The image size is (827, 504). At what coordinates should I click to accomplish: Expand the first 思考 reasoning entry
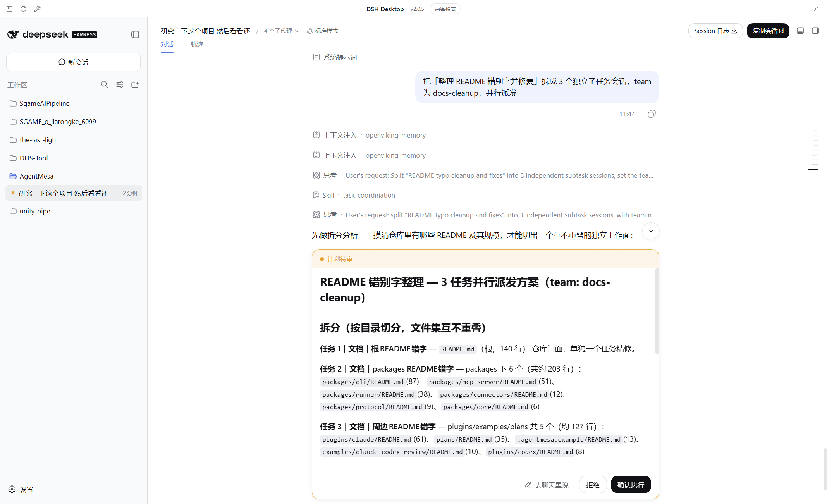[x=483, y=175]
